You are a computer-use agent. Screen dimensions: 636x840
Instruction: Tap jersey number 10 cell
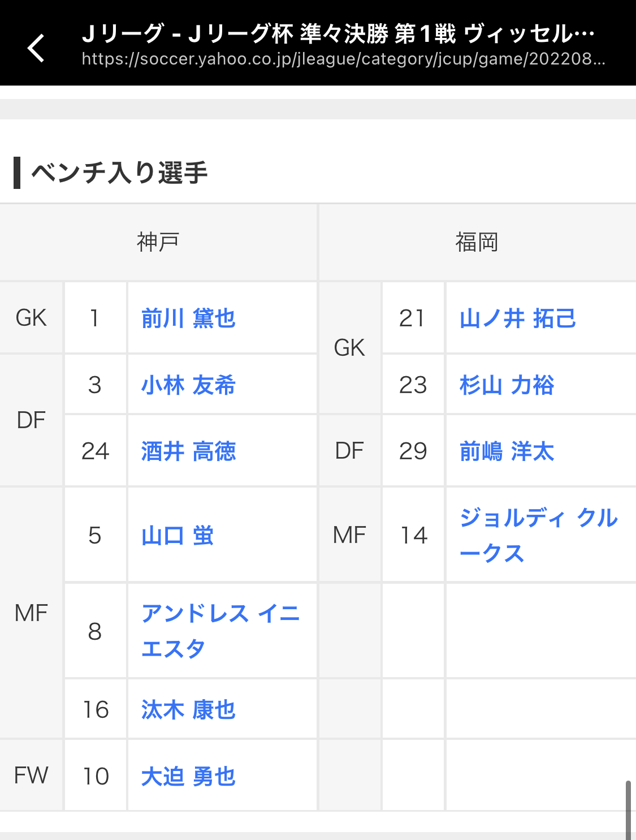96,776
